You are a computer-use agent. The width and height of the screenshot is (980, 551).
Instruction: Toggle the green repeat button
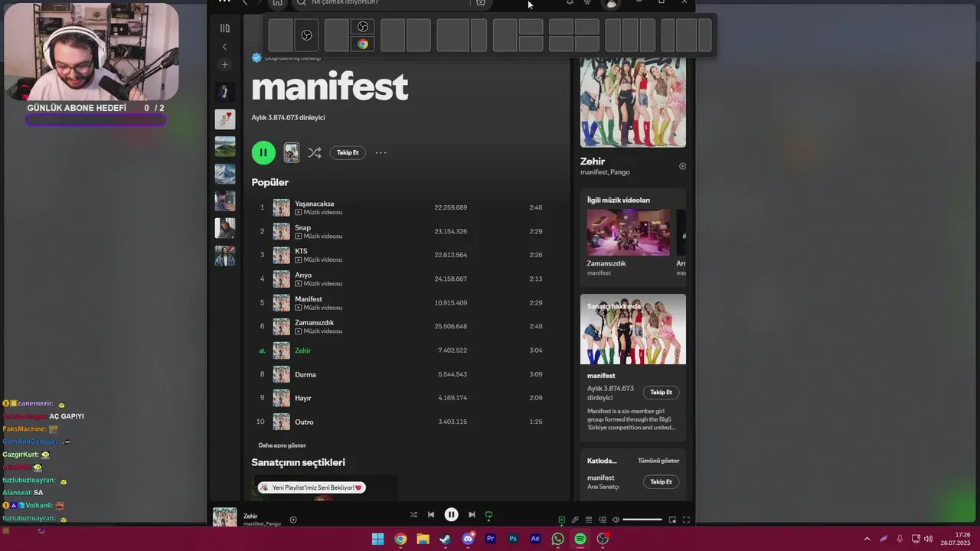pos(488,515)
